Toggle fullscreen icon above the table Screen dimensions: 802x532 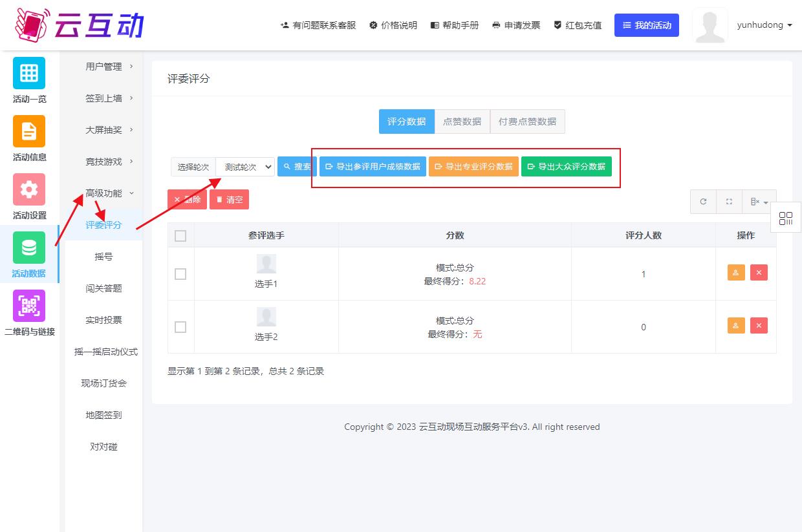[x=729, y=202]
